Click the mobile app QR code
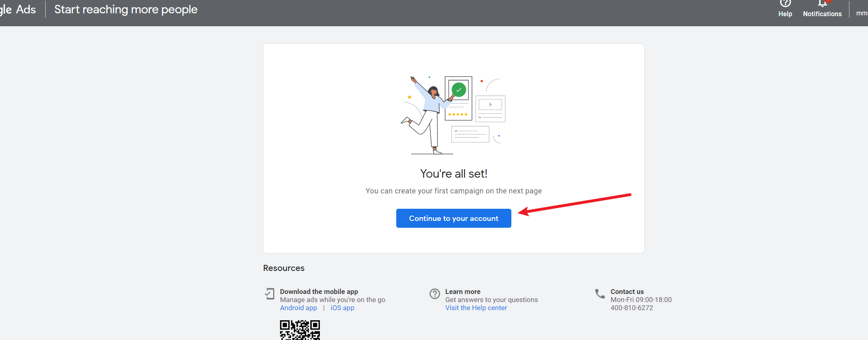868x340 pixels. (x=300, y=330)
